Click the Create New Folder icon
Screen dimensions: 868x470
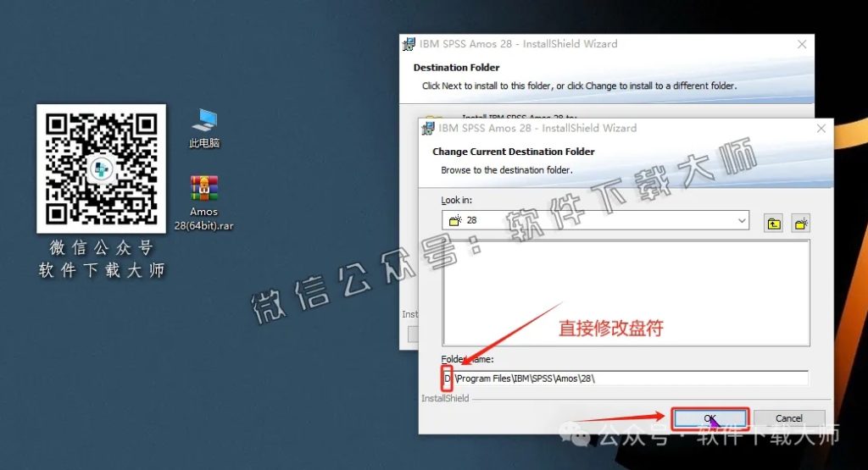800,224
